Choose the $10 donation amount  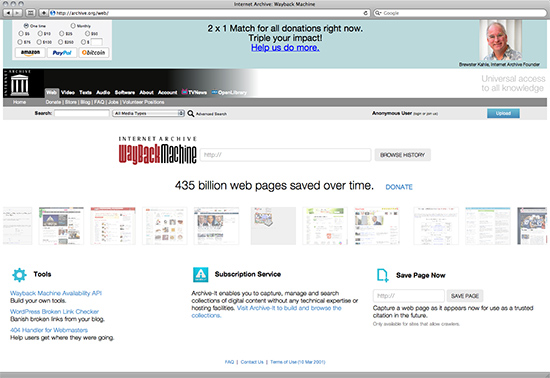click(x=40, y=34)
